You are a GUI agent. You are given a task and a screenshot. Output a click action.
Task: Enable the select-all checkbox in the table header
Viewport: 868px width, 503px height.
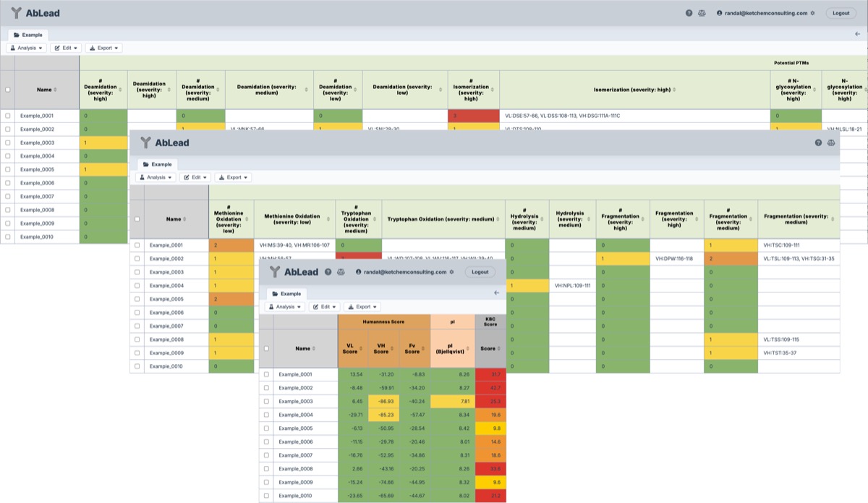point(266,348)
